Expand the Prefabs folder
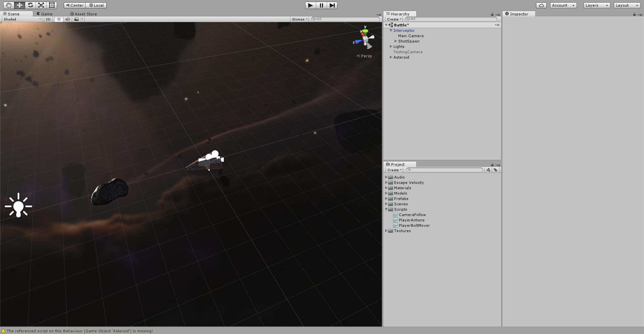The height and width of the screenshot is (334, 644). pyautogui.click(x=386, y=199)
